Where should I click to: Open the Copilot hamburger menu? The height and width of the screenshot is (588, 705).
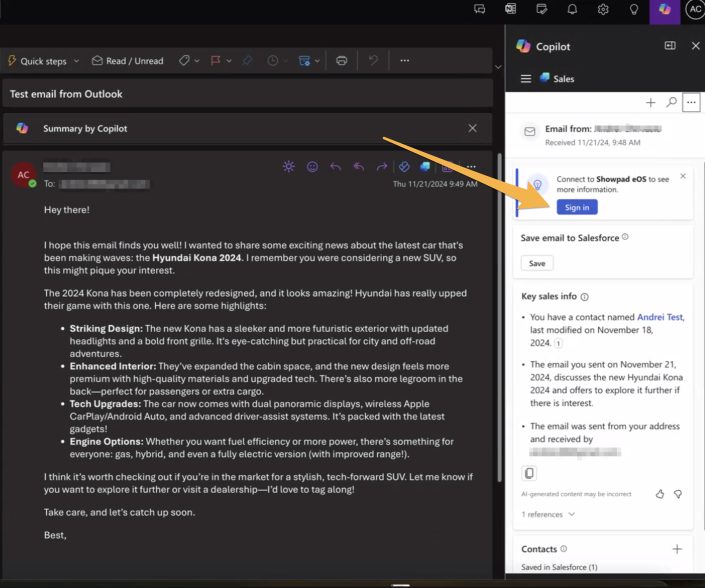click(525, 79)
